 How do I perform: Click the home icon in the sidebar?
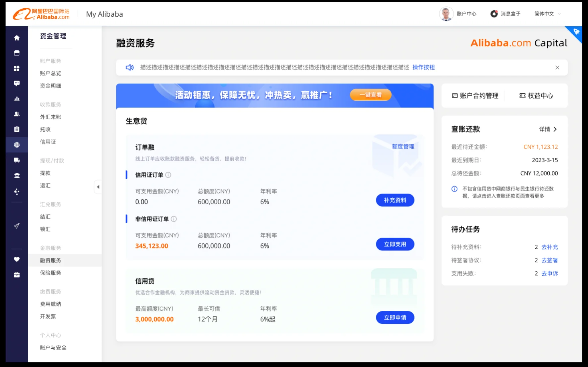tap(17, 38)
